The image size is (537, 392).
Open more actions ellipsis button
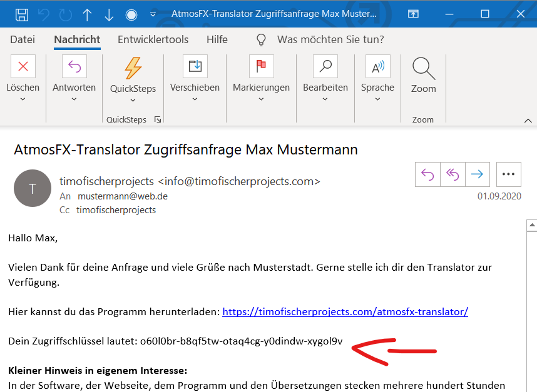(x=509, y=174)
